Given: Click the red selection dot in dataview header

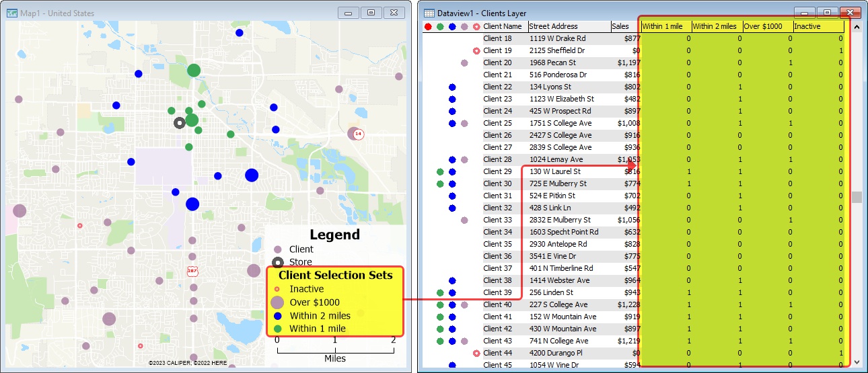Looking at the screenshot, I should 428,27.
